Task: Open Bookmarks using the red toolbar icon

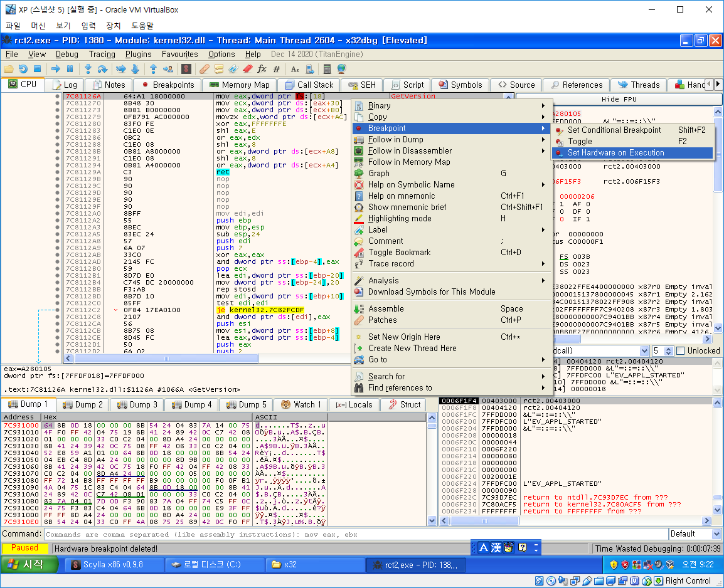Action: point(247,69)
